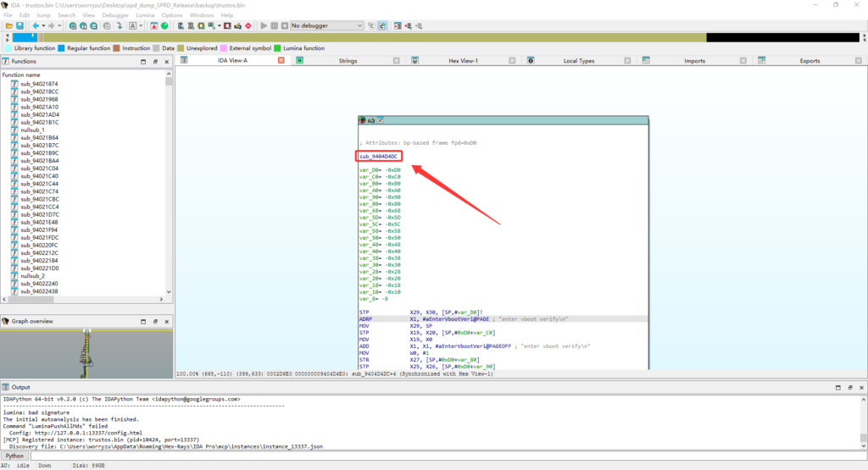
Task: Switch to the Imports tab
Action: 694,61
